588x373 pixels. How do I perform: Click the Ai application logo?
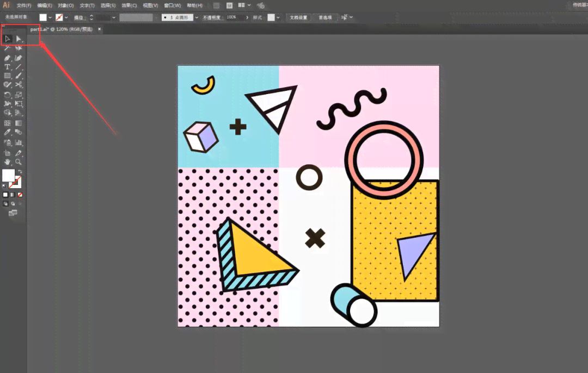[x=6, y=5]
